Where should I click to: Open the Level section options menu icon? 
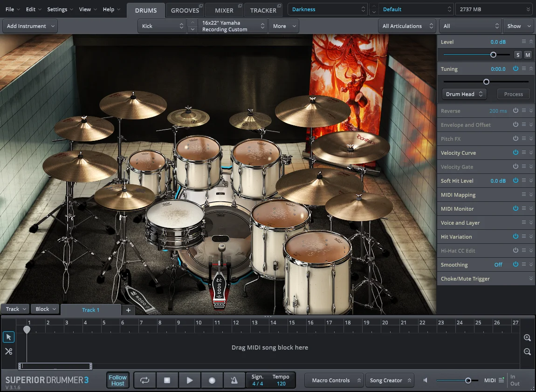pyautogui.click(x=524, y=41)
